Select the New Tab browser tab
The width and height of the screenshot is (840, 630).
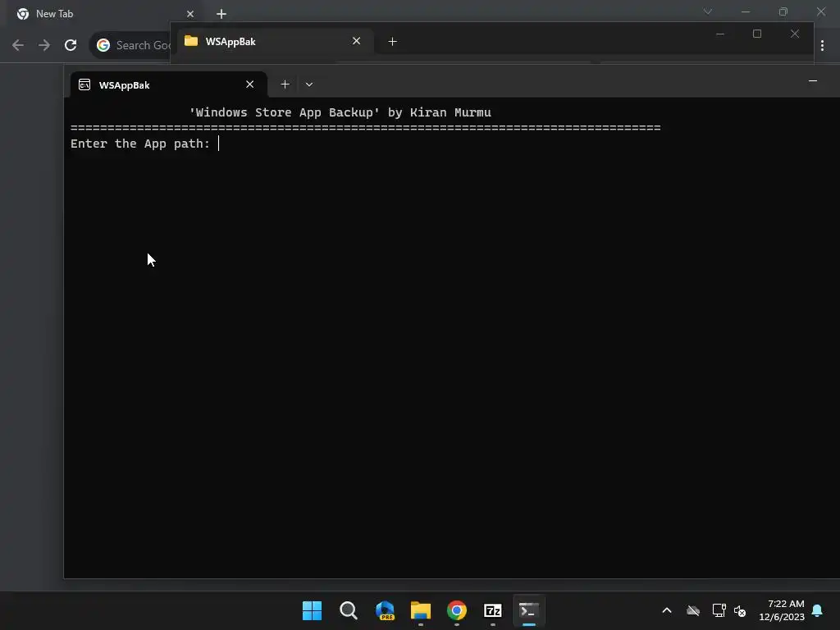pos(104,14)
